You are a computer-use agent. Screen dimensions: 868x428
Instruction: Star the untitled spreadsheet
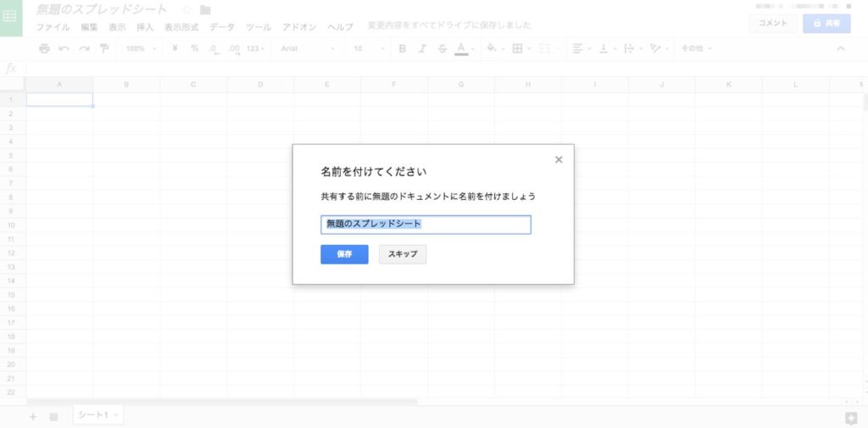(x=186, y=9)
